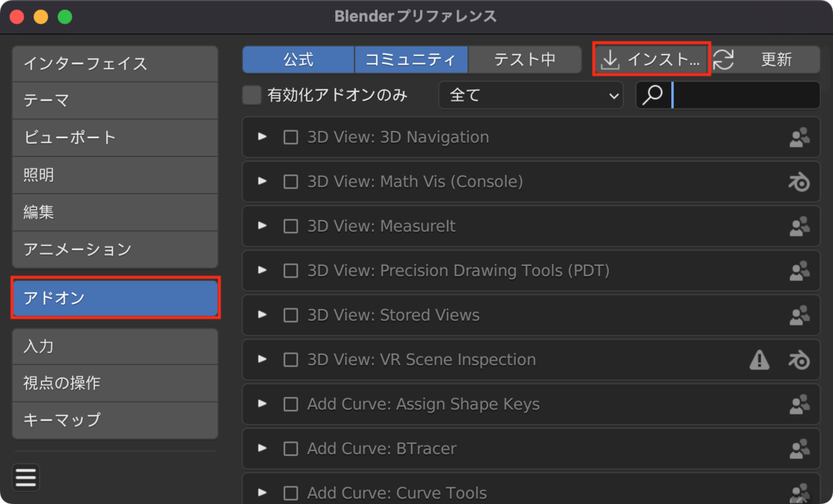Click into the add-on search field

tap(728, 95)
